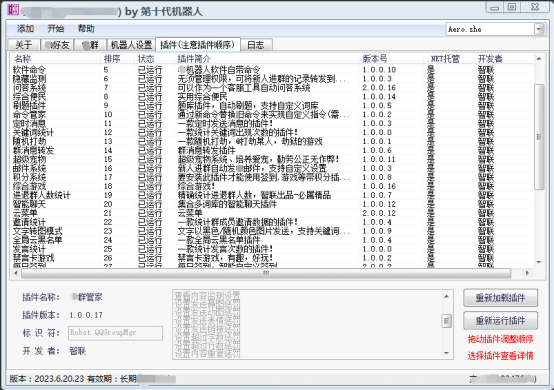This screenshot has height=390, width=554.
Task: Click the app icon in title bar
Action: coord(13,10)
